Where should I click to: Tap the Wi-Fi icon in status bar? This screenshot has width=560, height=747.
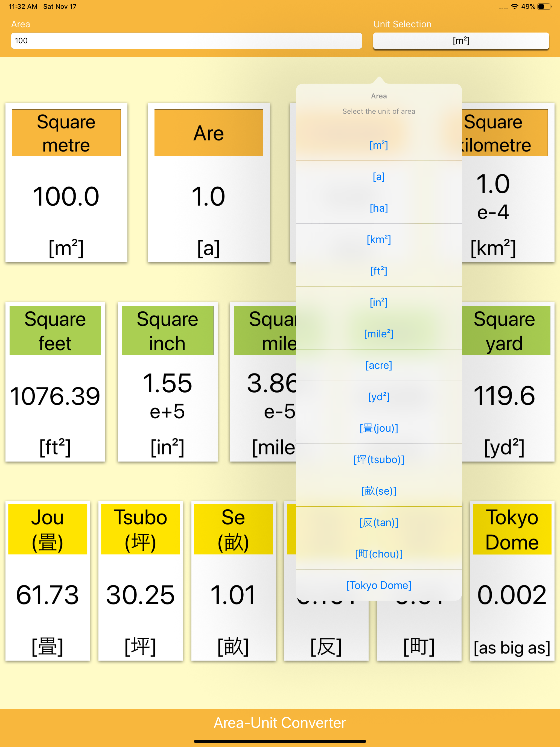point(514,6)
